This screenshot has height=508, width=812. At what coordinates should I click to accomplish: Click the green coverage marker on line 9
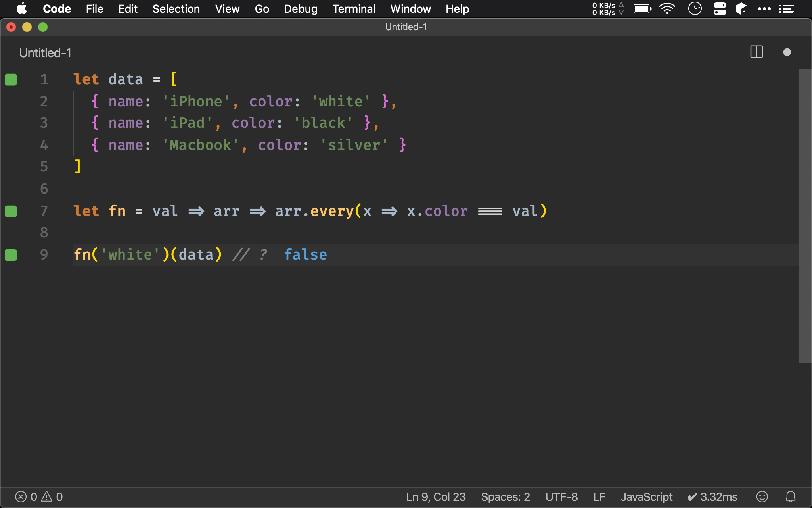(x=11, y=255)
